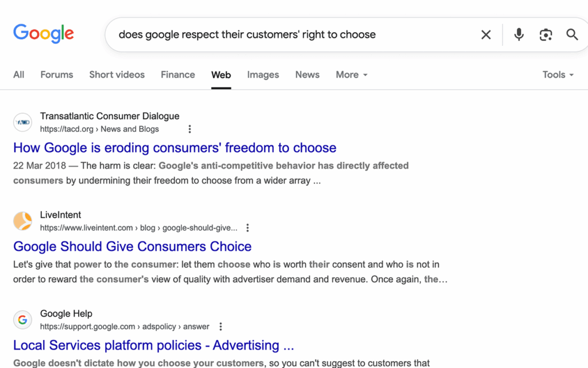Open three-dot menu for LiveIntent result
Image resolution: width=588 pixels, height=368 pixels.
coord(247,228)
